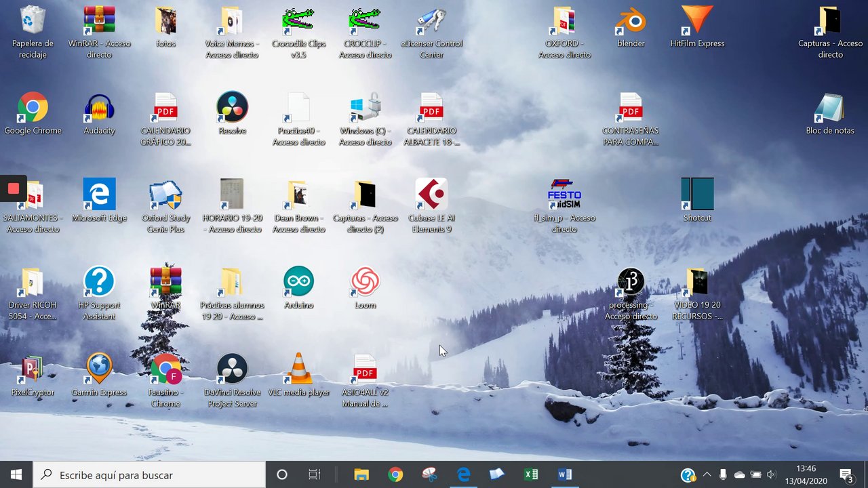Launch Crocodile Clips v3.5
This screenshot has width=868, height=488.
coord(298,32)
